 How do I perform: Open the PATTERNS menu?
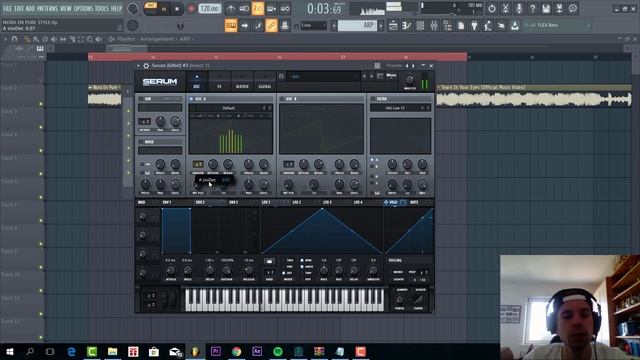tap(48, 9)
